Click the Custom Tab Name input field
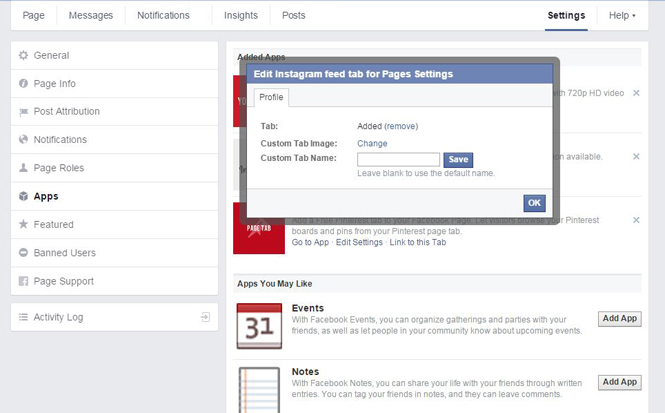 point(398,159)
